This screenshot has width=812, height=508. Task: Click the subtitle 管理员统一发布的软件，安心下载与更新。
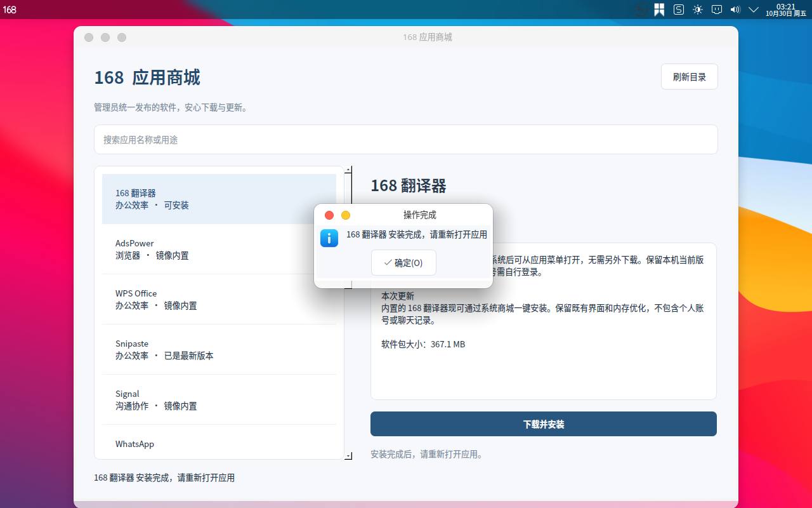[x=171, y=108]
